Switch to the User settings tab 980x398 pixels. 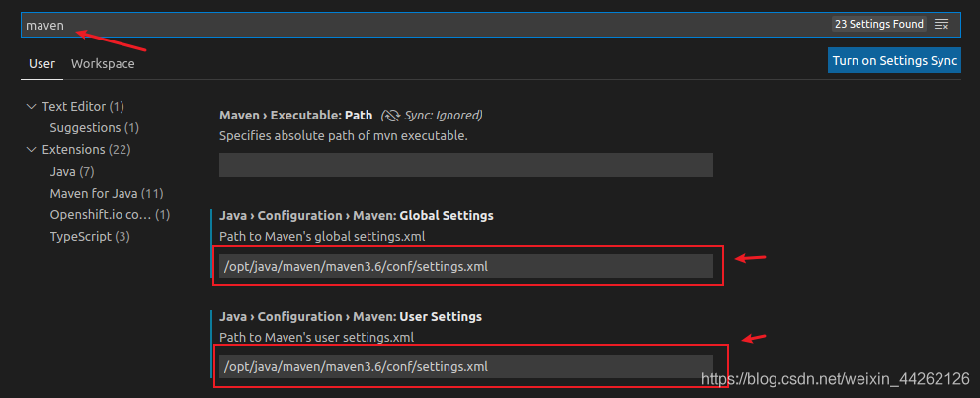[x=41, y=64]
